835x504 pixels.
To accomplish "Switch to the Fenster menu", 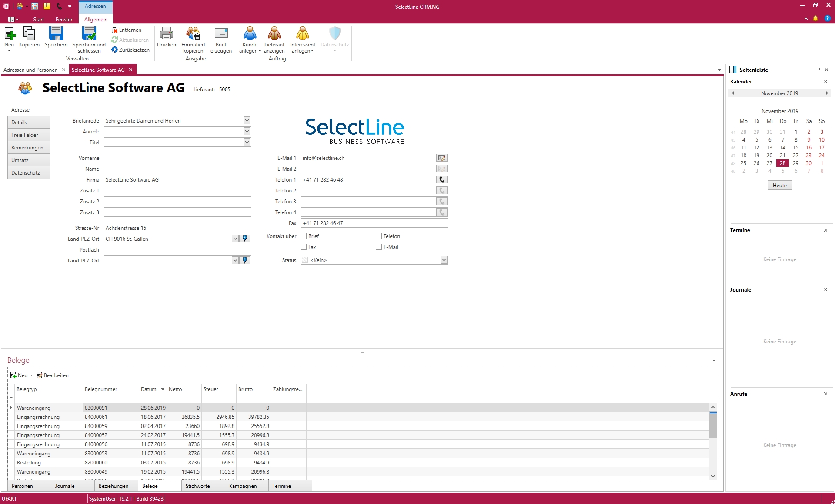I will tap(64, 19).
